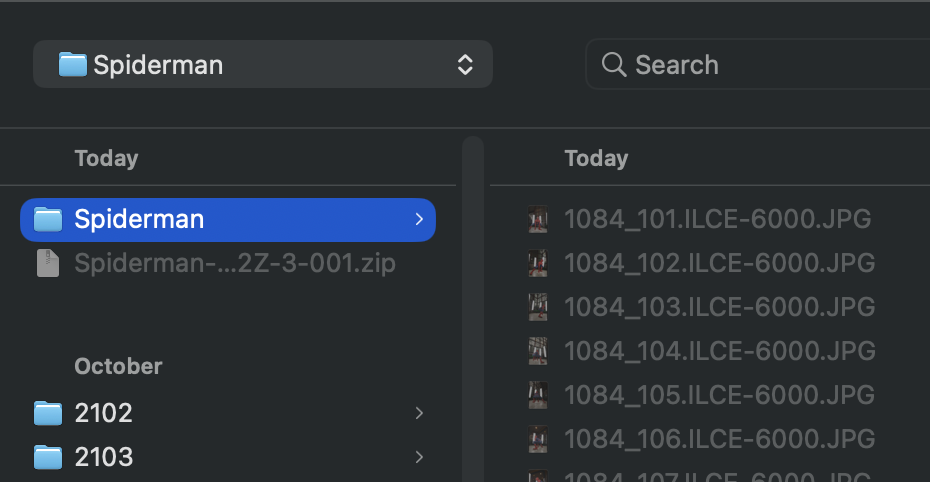Click the October group header
930x482 pixels.
click(118, 366)
